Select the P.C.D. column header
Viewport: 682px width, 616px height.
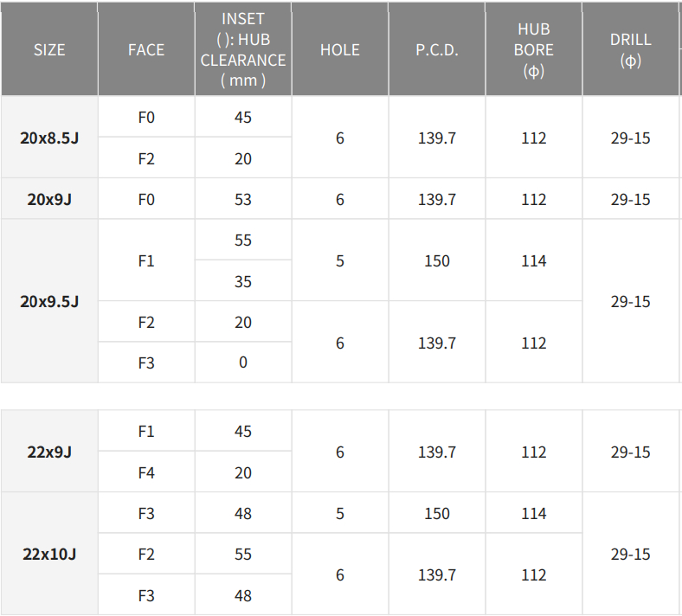point(437,49)
